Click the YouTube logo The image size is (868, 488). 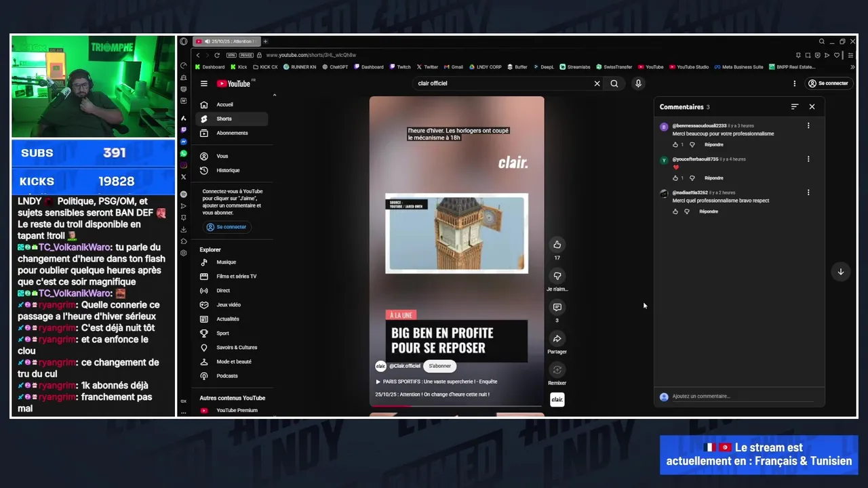coord(234,83)
